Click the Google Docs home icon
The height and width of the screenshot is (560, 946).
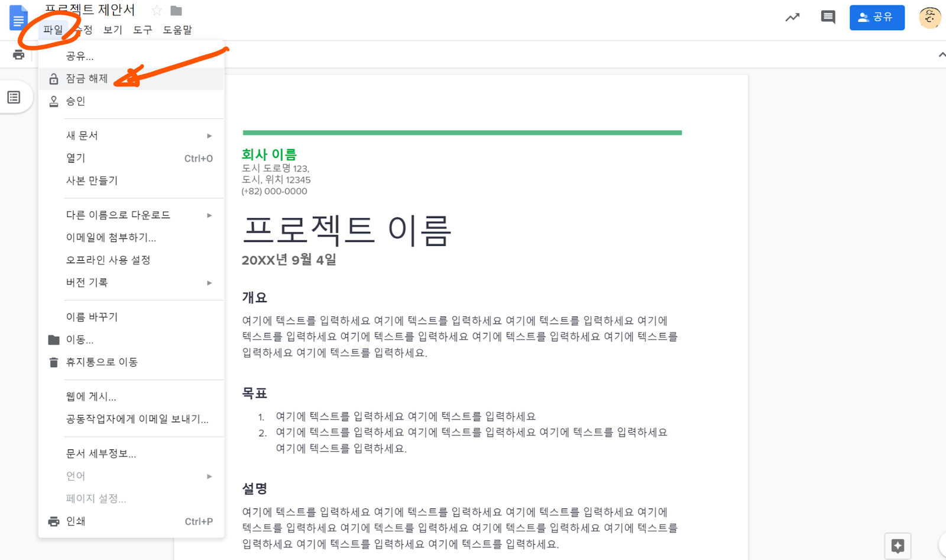pyautogui.click(x=18, y=18)
